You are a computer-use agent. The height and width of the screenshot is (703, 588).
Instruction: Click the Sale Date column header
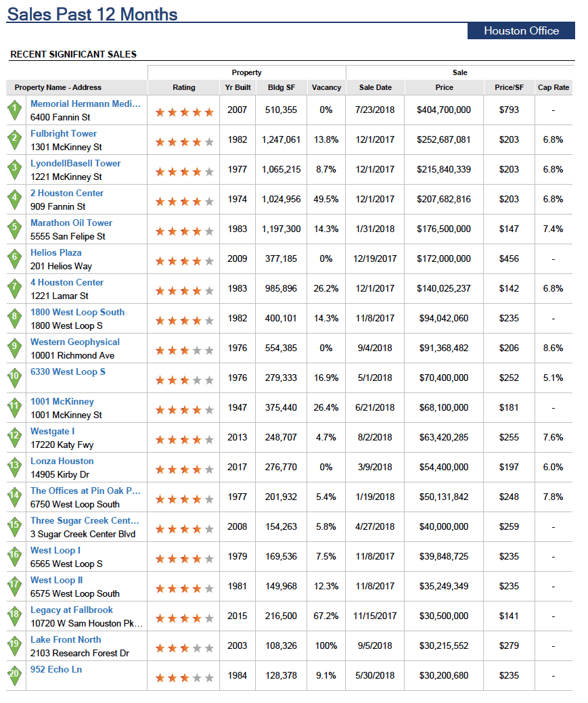[x=376, y=87]
